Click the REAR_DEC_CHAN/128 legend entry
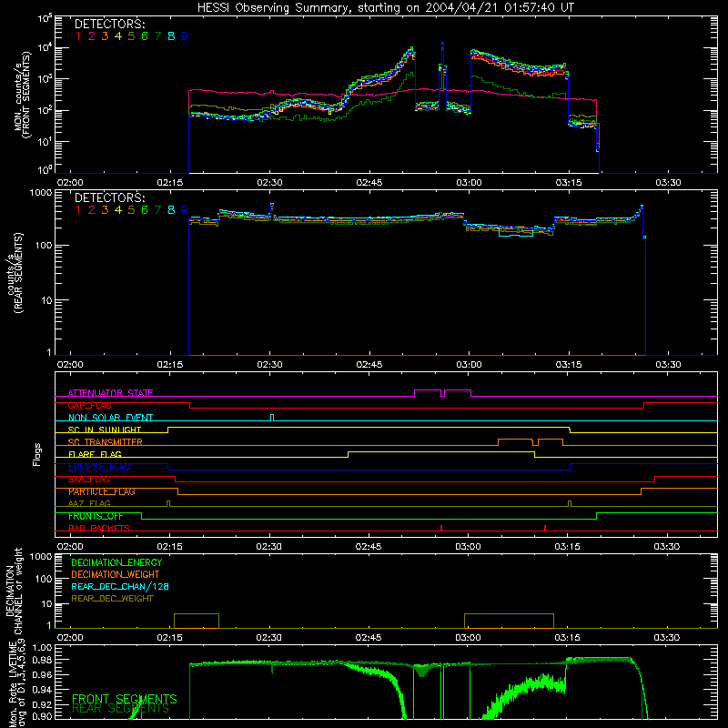Screen dimensions: 728x728 tap(120, 586)
